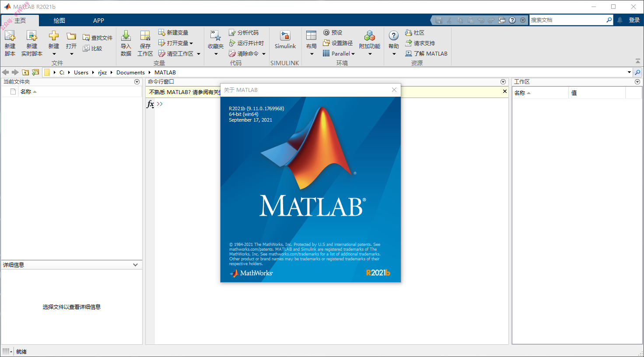Image resolution: width=644 pixels, height=357 pixels.
Task: Click Clear Commands (清除命令)
Action: [x=244, y=54]
